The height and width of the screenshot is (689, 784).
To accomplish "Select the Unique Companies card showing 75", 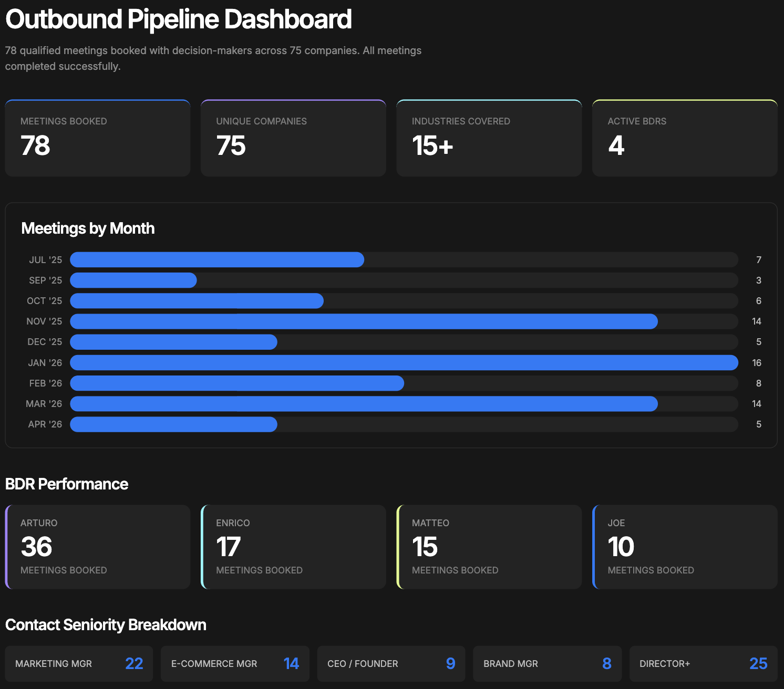I will (293, 138).
